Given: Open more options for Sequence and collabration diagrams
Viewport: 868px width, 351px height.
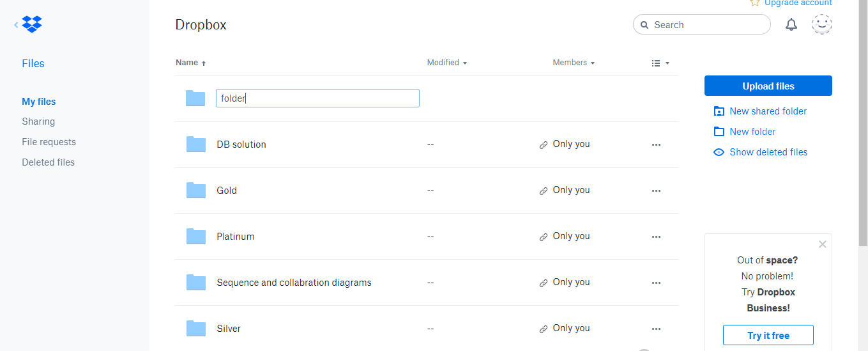Looking at the screenshot, I should tap(656, 283).
